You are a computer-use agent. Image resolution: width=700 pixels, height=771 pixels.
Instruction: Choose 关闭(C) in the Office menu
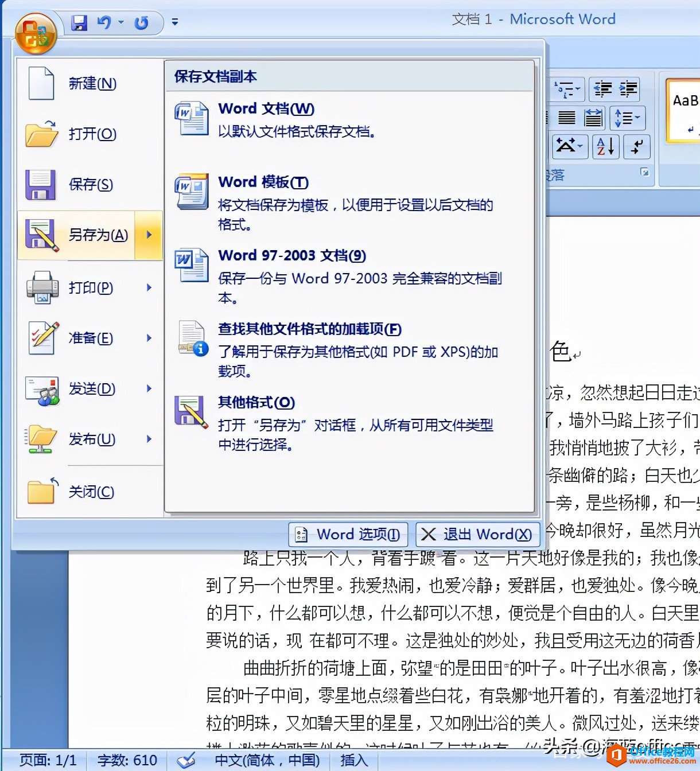(91, 492)
